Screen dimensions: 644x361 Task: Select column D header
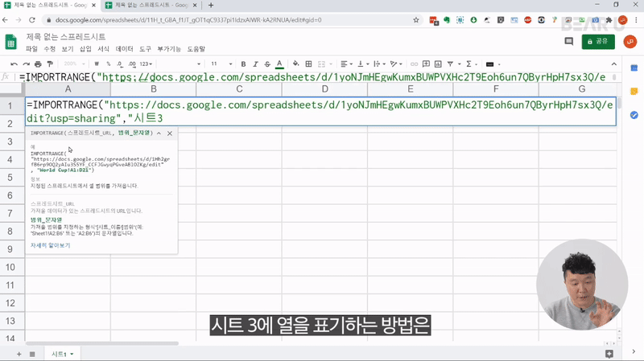pos(324,89)
